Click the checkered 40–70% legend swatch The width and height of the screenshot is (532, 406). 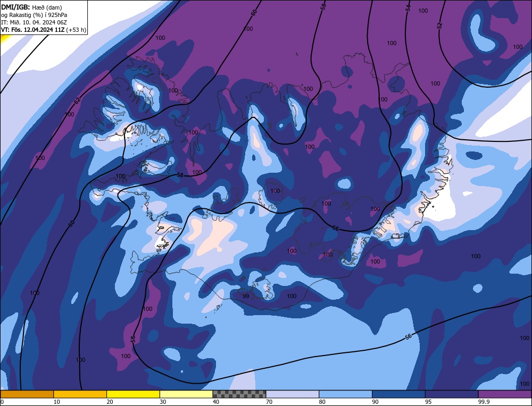pos(239,394)
